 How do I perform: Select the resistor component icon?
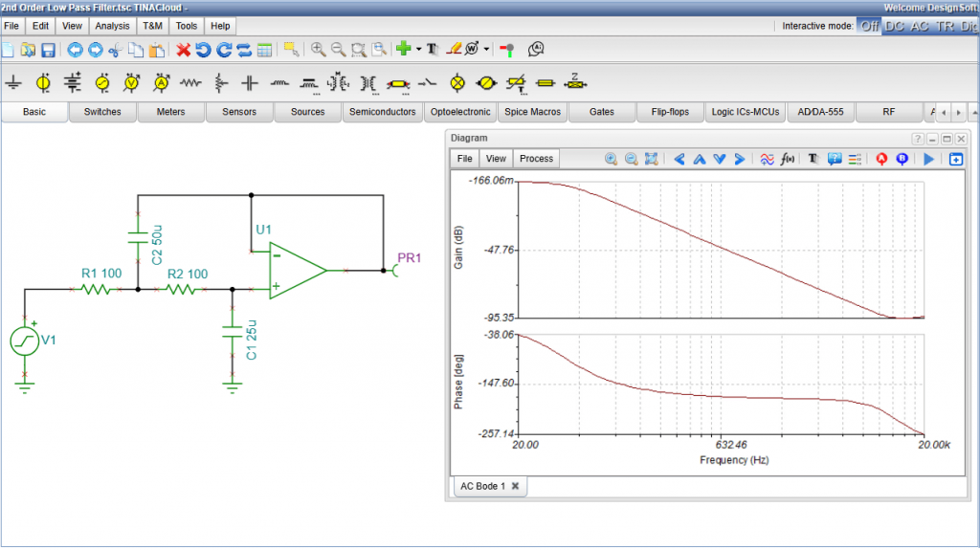191,84
